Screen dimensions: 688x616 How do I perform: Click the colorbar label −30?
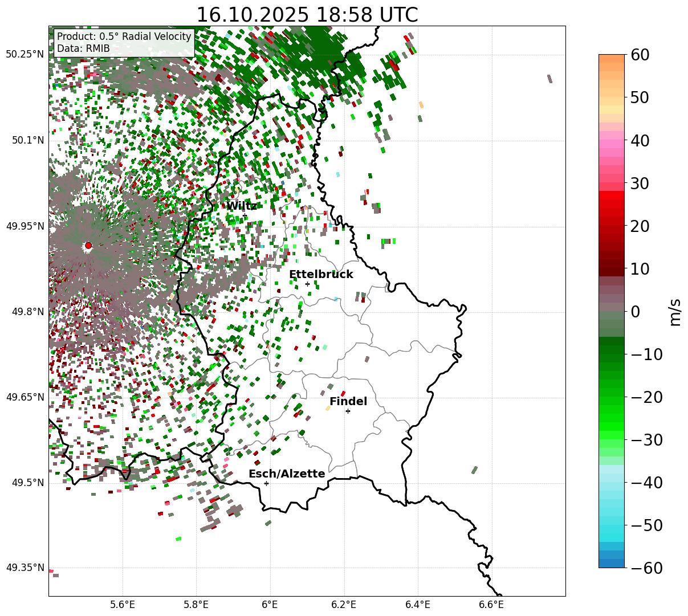pyautogui.click(x=646, y=440)
